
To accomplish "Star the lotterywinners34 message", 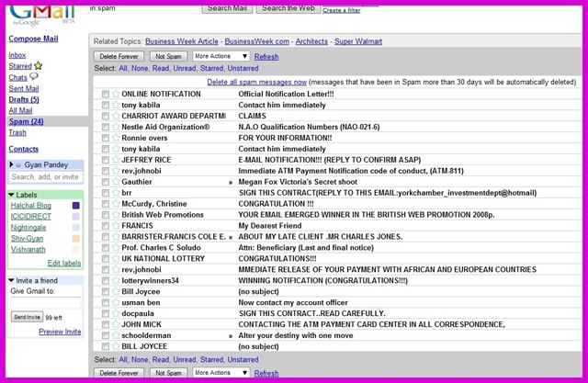I will pos(116,280).
